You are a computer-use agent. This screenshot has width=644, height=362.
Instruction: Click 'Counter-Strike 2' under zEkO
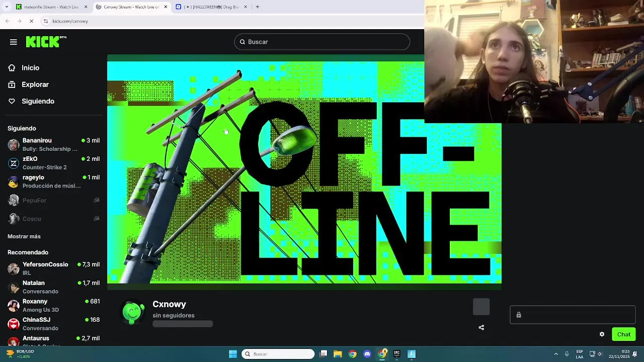44,167
